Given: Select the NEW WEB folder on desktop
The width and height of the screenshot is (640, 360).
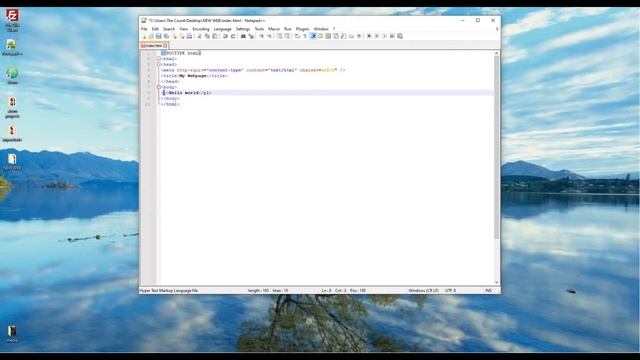Looking at the screenshot, I should tap(12, 162).
